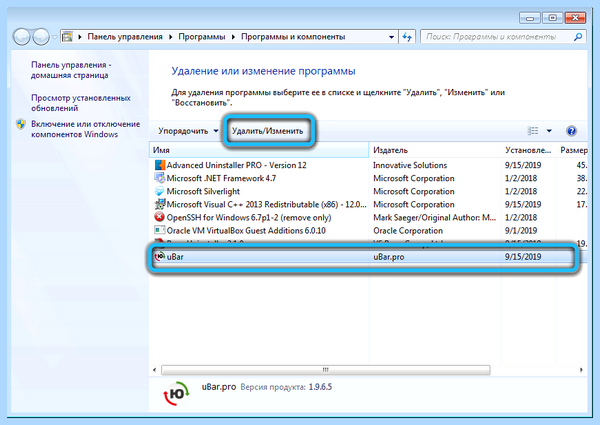600x425 pixels.
Task: Click 'uBar.pro' publisher cell
Action: pos(389,257)
